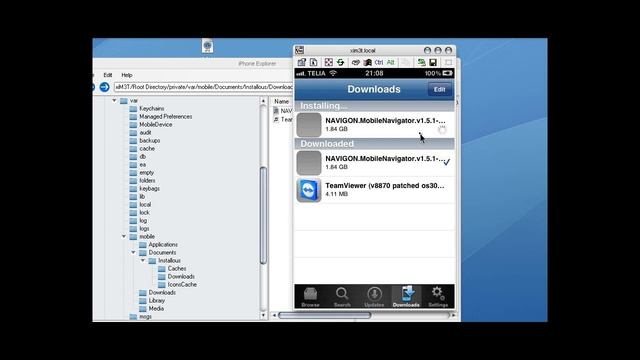640x360 pixels.
Task: Select the backups folder
Action: pyautogui.click(x=145, y=140)
